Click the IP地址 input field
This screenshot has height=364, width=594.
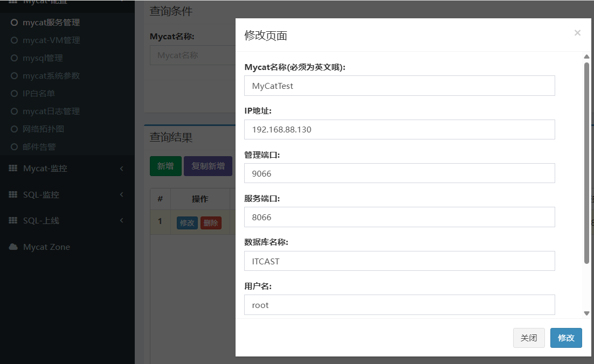tap(399, 130)
